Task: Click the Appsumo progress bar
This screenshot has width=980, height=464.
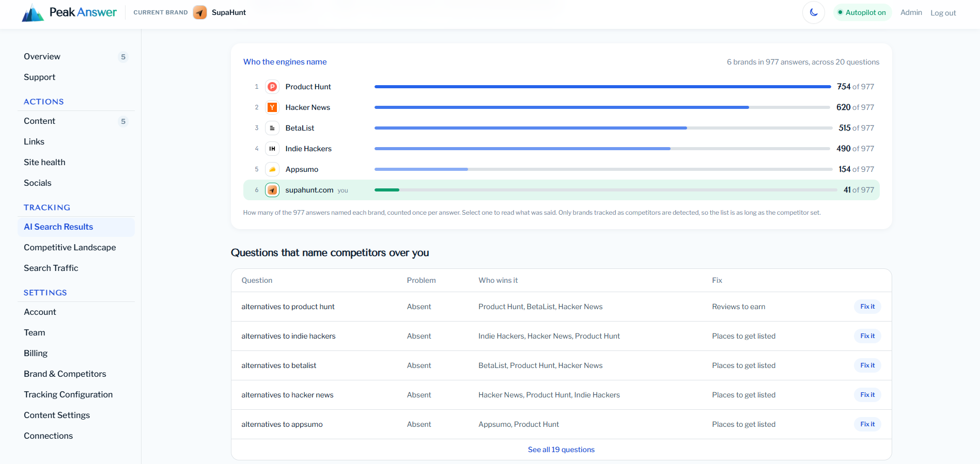Action: [603, 169]
